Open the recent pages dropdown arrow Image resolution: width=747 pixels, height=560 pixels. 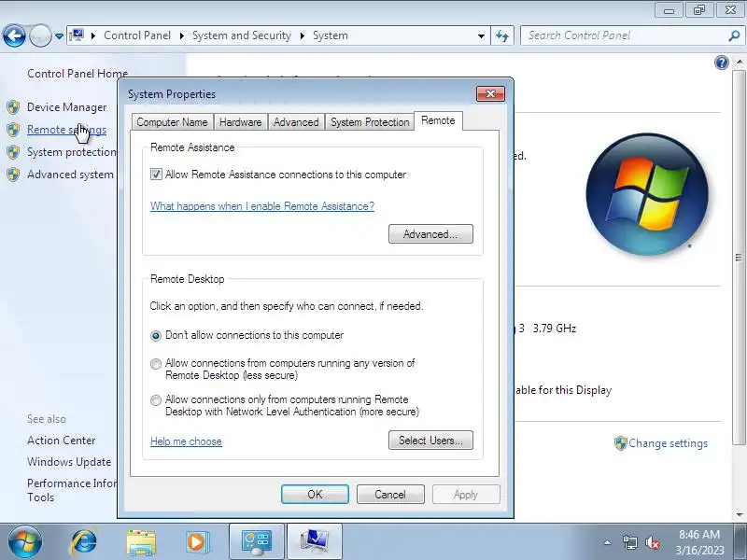pyautogui.click(x=59, y=36)
